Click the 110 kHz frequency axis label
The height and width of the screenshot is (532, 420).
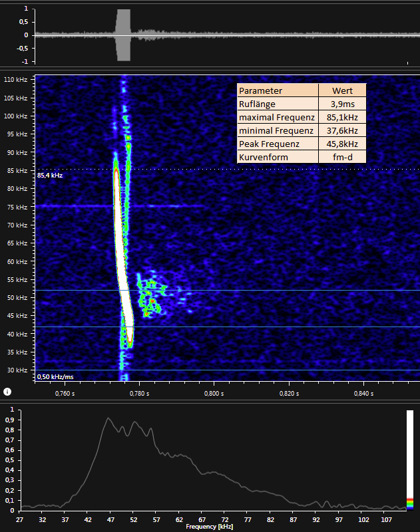click(15, 80)
